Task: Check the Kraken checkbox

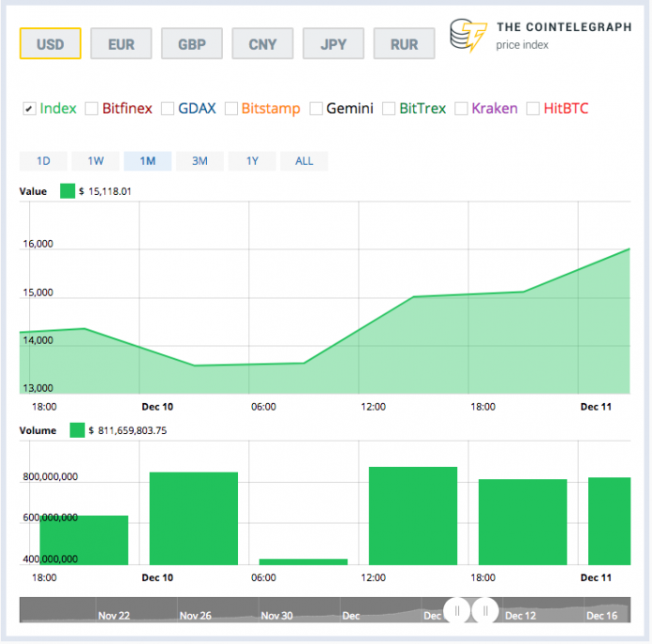Action: pyautogui.click(x=461, y=109)
